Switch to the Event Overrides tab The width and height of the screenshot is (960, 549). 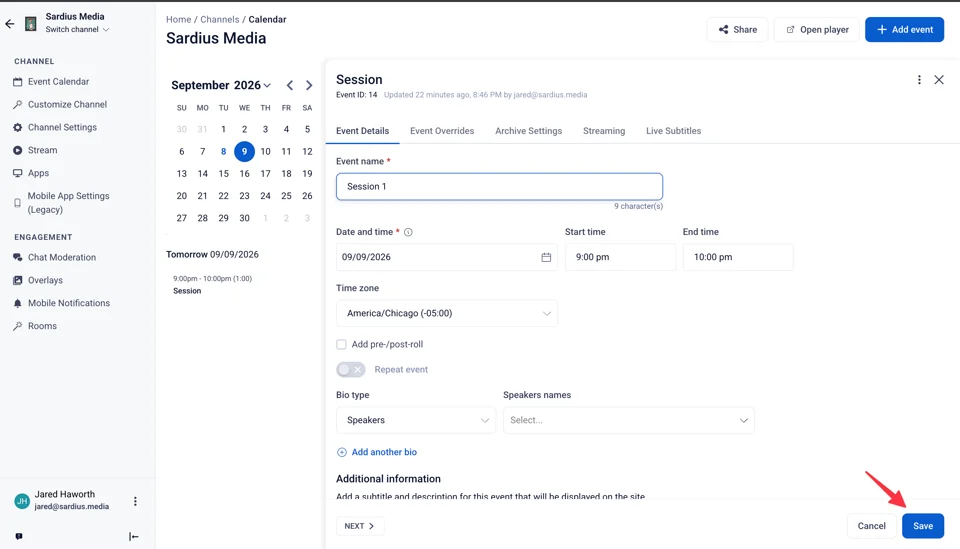click(442, 131)
